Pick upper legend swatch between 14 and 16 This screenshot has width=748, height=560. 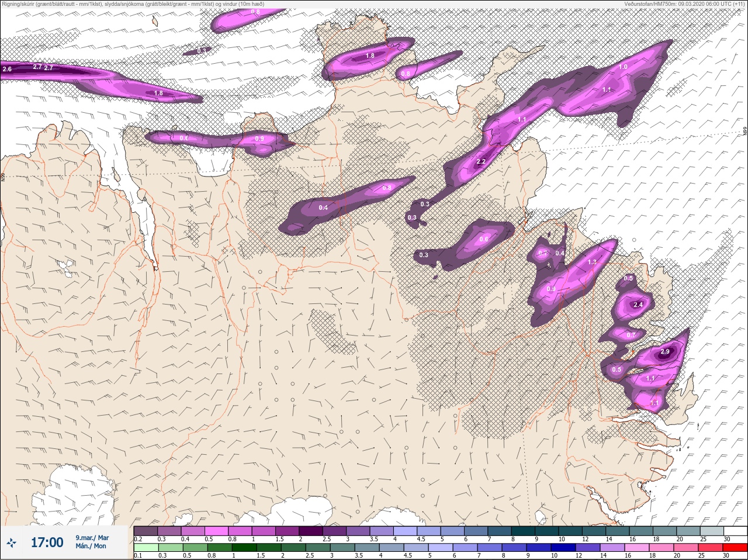[x=618, y=530]
